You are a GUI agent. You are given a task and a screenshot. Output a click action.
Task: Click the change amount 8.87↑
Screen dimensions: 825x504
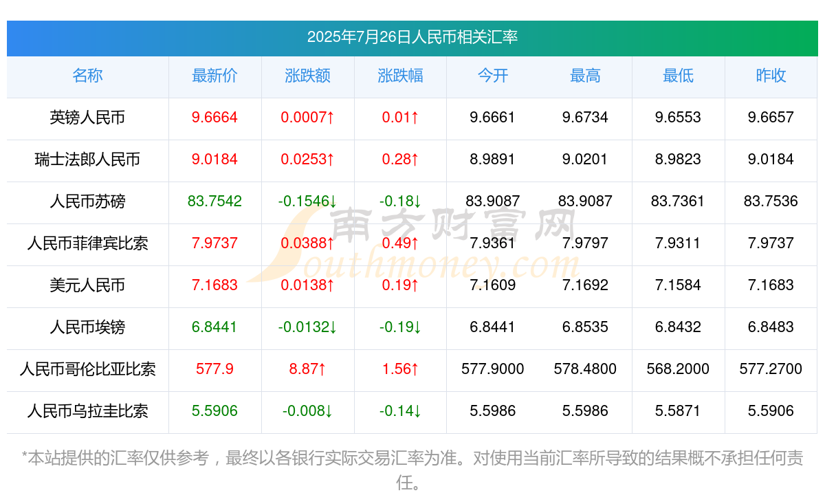tap(308, 369)
